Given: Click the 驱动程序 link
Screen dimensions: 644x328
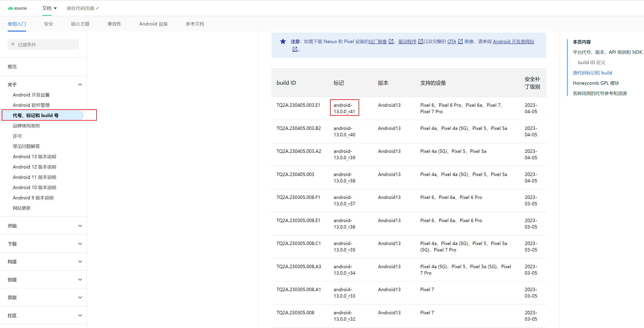Looking at the screenshot, I should (x=407, y=42).
